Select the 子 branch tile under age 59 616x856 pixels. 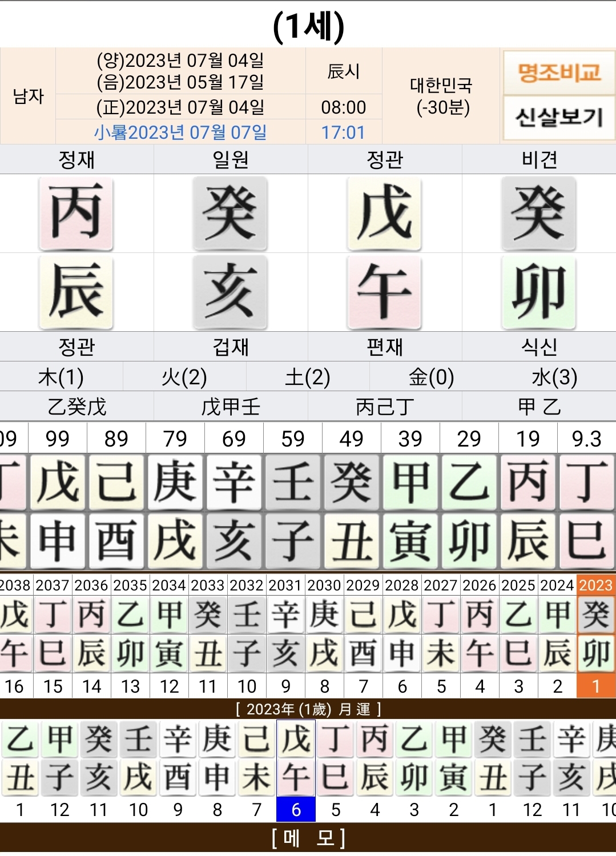(x=292, y=541)
